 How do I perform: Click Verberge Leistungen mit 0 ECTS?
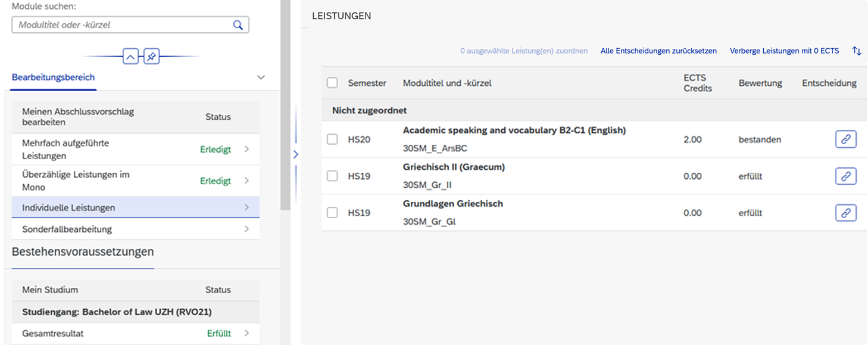[784, 51]
